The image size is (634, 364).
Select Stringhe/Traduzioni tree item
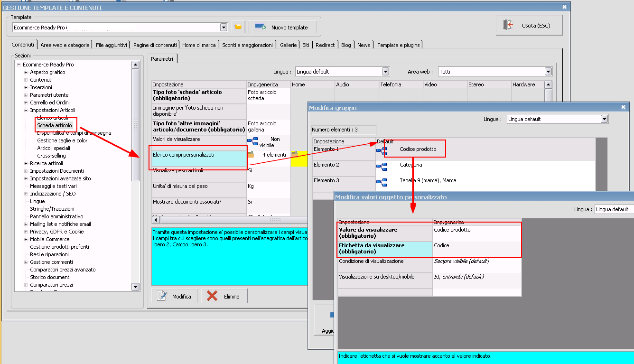coord(52,209)
